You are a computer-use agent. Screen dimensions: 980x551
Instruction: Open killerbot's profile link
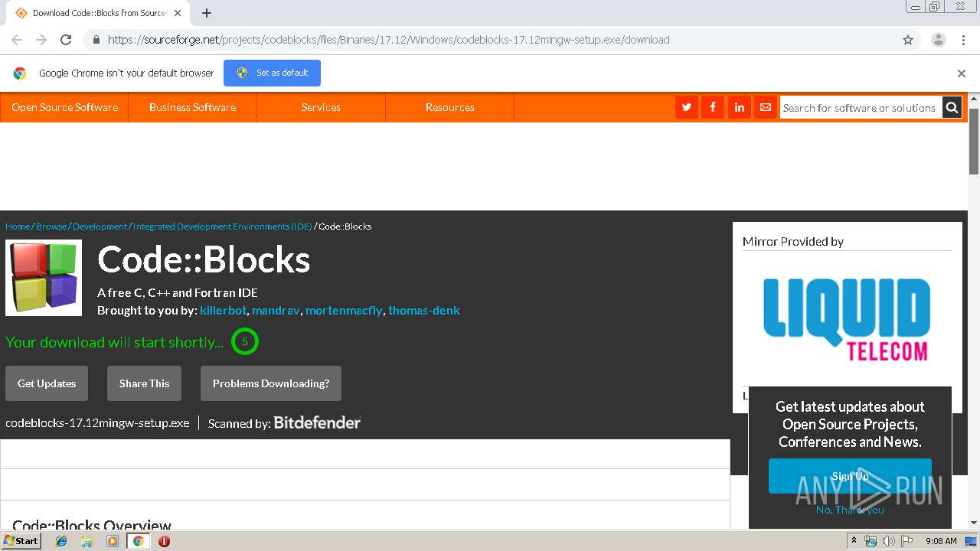click(223, 310)
